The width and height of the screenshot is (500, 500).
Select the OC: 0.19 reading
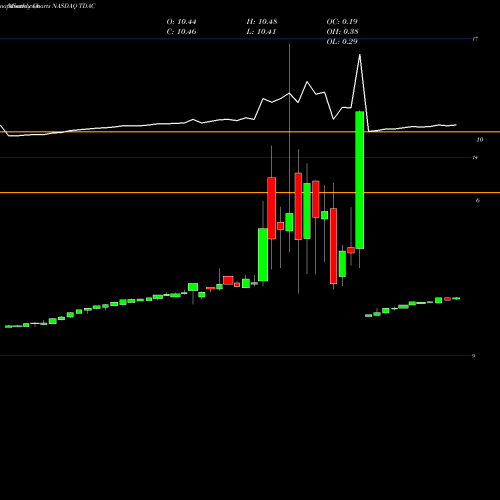(x=342, y=22)
